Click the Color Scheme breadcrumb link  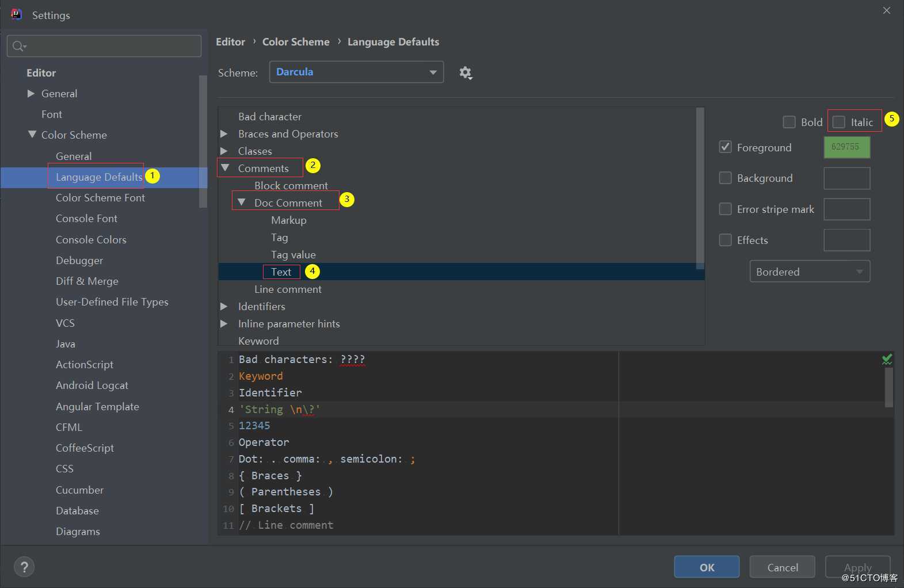pos(296,42)
